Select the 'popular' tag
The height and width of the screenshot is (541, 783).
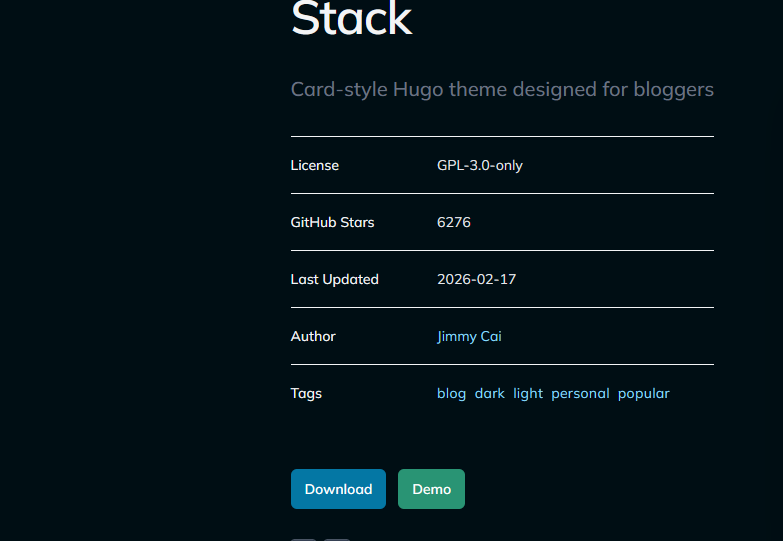point(643,393)
